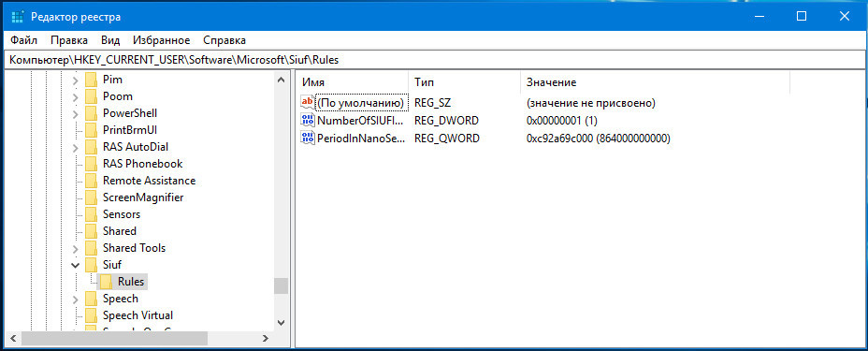Click the Remote Assistance folder icon

[x=92, y=181]
